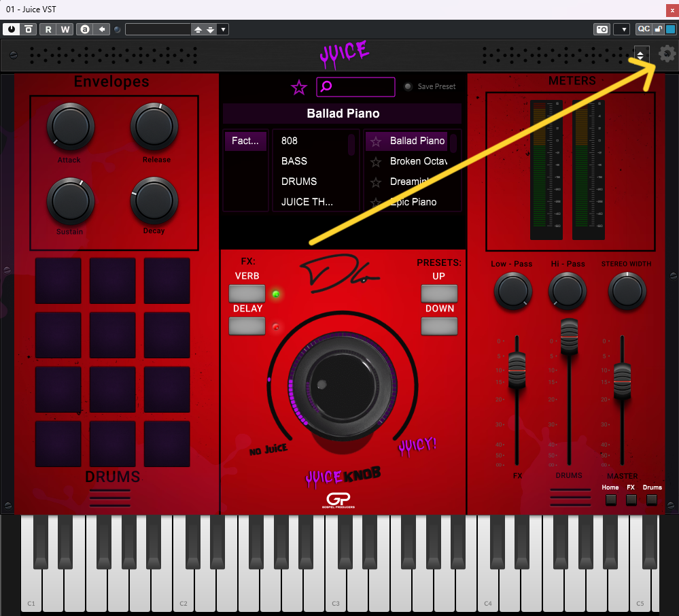Click the Decay knob
679x616 pixels.
(154, 201)
